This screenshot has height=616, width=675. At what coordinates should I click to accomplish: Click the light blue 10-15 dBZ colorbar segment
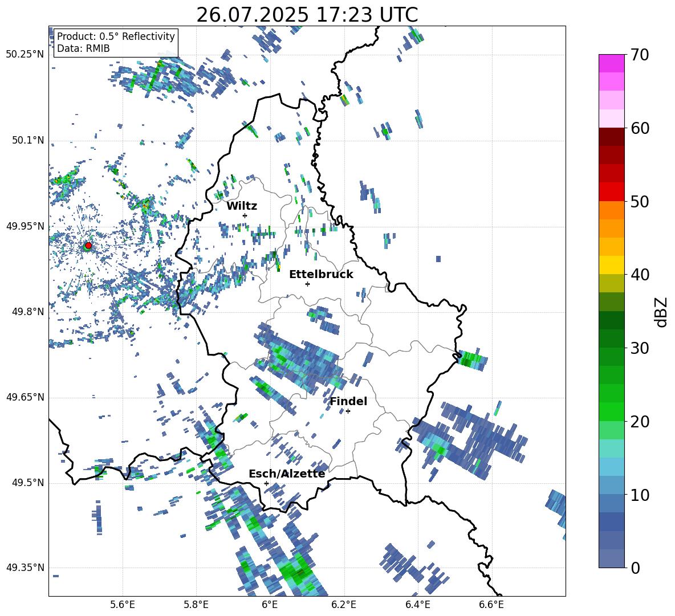pyautogui.click(x=611, y=467)
